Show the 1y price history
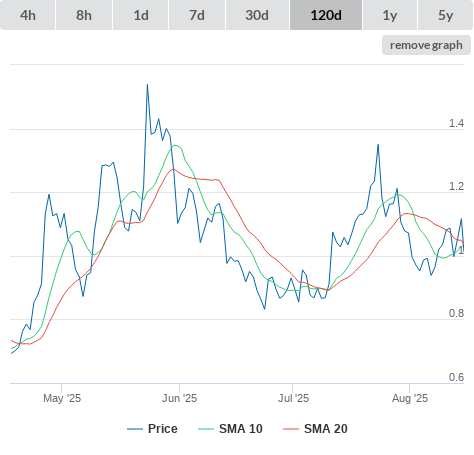The width and height of the screenshot is (474, 455). (390, 15)
